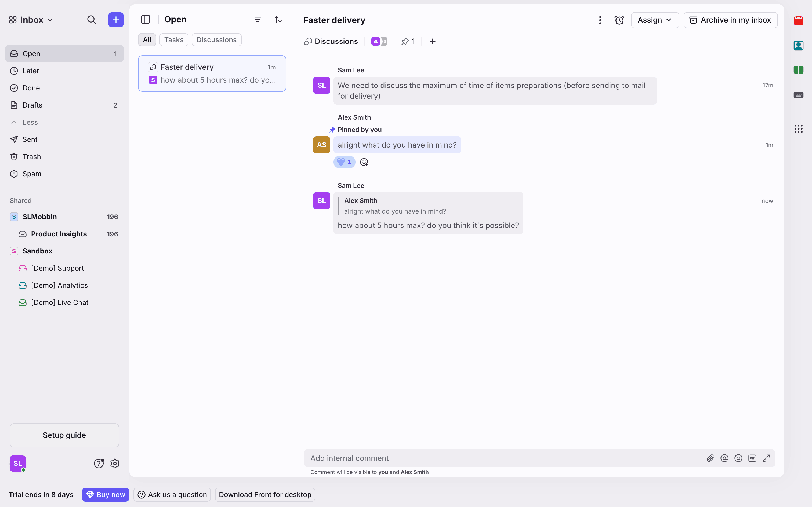Click Archive in my inbox button
Image resolution: width=812 pixels, height=507 pixels.
tap(730, 20)
